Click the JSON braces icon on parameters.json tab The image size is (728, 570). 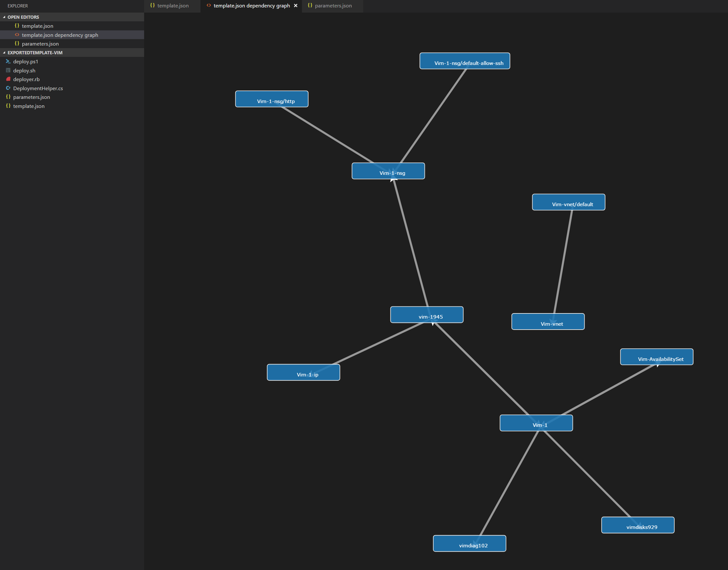pyautogui.click(x=310, y=5)
